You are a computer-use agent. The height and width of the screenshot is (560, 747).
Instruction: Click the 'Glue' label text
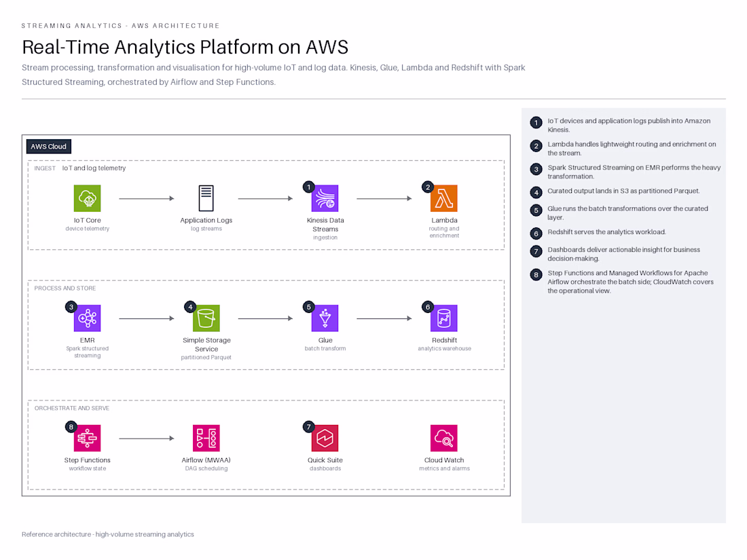325,341
